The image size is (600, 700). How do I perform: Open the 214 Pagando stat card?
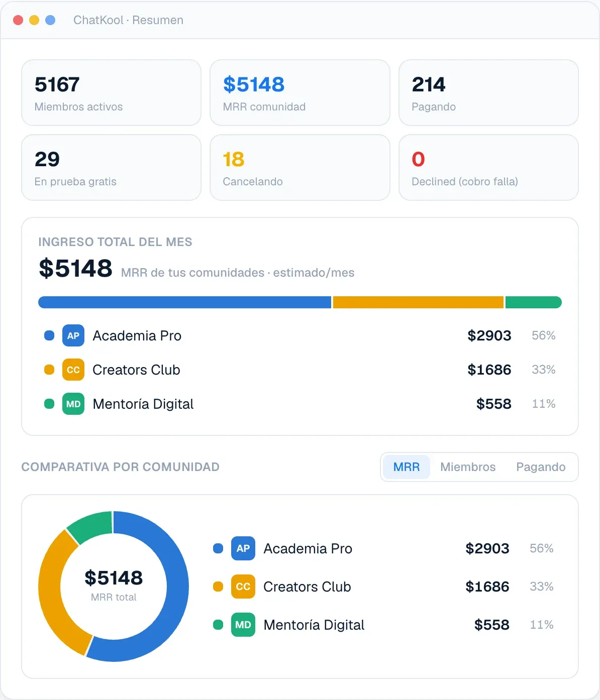[x=488, y=93]
